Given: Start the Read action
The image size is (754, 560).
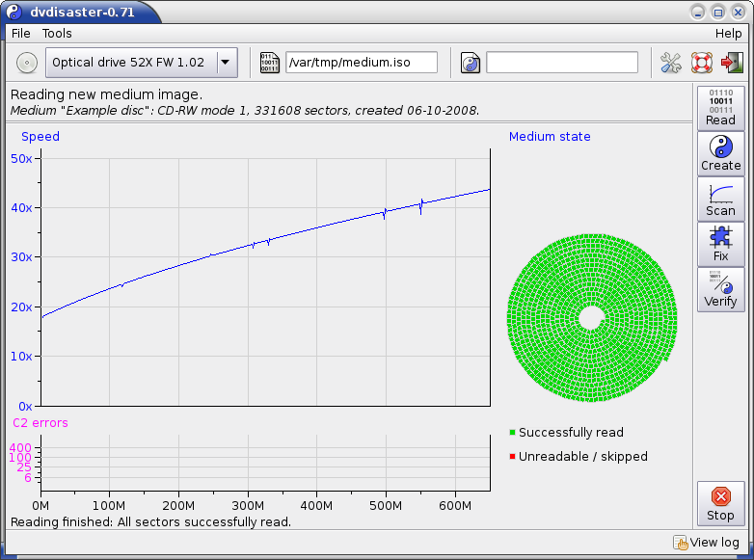Looking at the screenshot, I should [721, 108].
